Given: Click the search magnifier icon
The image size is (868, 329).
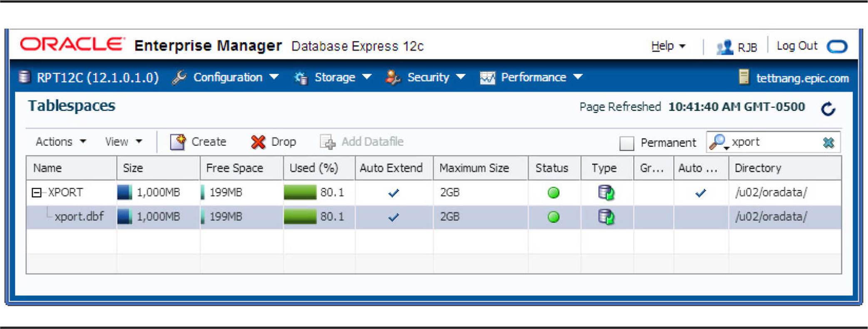Looking at the screenshot, I should pyautogui.click(x=719, y=142).
